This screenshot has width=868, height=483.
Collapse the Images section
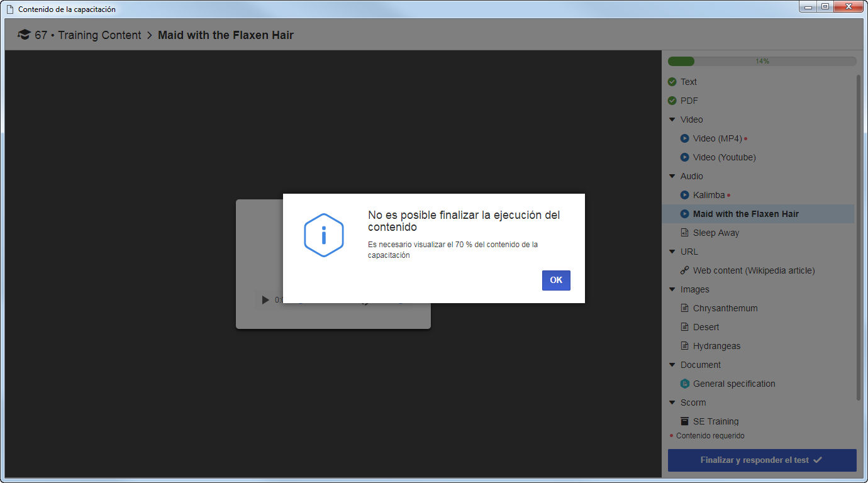(x=672, y=289)
